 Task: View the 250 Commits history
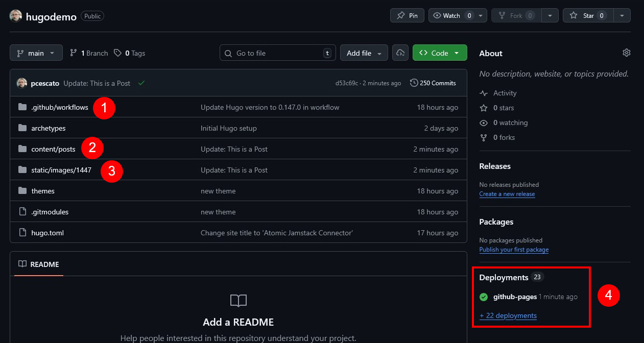click(x=433, y=83)
